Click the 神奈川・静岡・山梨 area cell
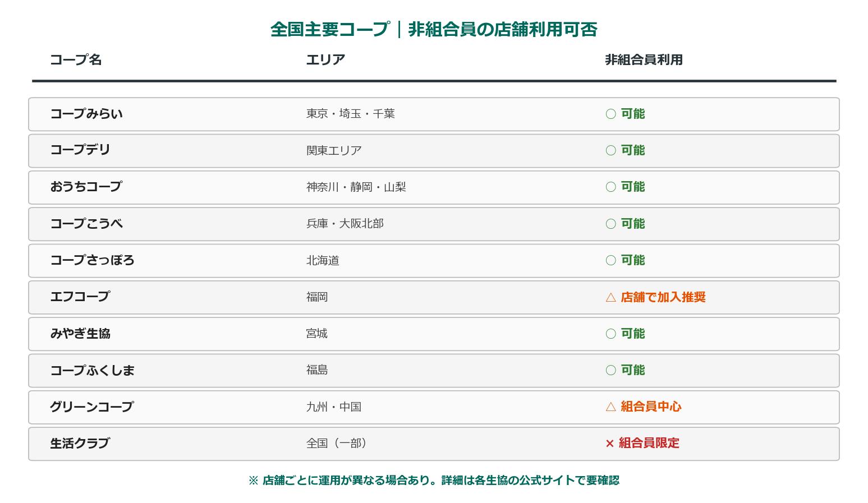Screen dimensions: 868x503 point(356,187)
